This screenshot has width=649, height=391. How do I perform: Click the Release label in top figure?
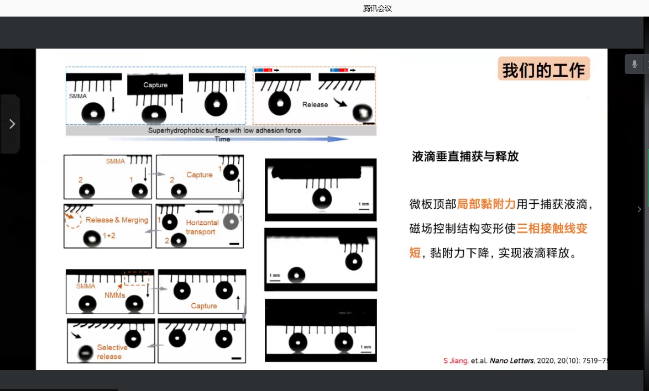(315, 105)
